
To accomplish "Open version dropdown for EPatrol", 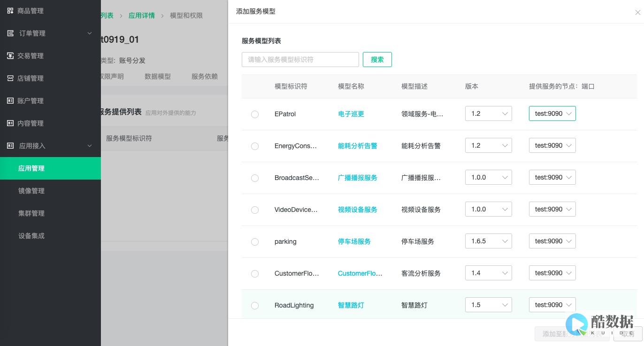I will [x=489, y=113].
